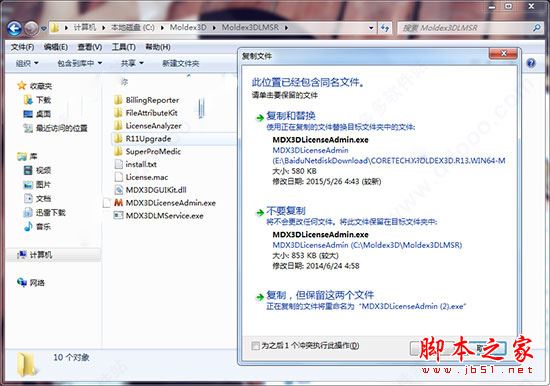Image resolution: width=550 pixels, height=386 pixels.
Task: Click green arrow next to 不要复制
Action: [260, 212]
